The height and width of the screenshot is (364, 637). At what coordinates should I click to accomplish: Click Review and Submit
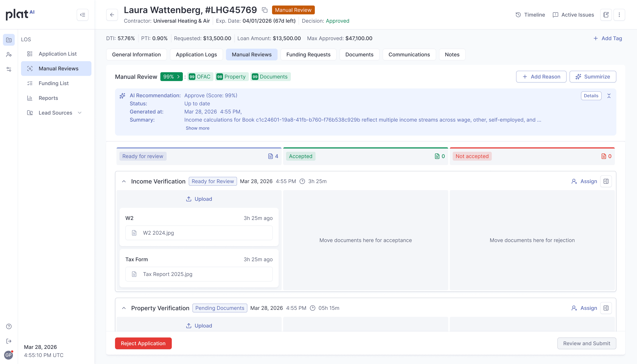586,343
